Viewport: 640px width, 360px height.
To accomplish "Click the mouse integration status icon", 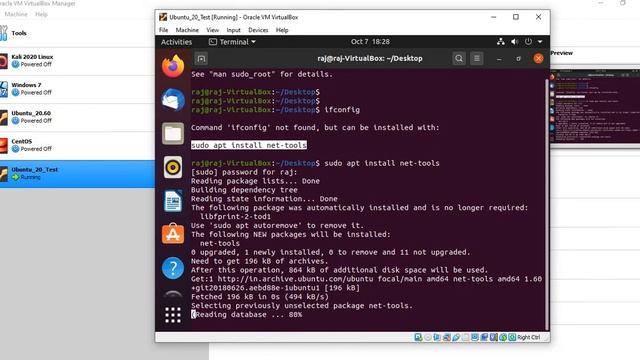I will click(x=503, y=337).
